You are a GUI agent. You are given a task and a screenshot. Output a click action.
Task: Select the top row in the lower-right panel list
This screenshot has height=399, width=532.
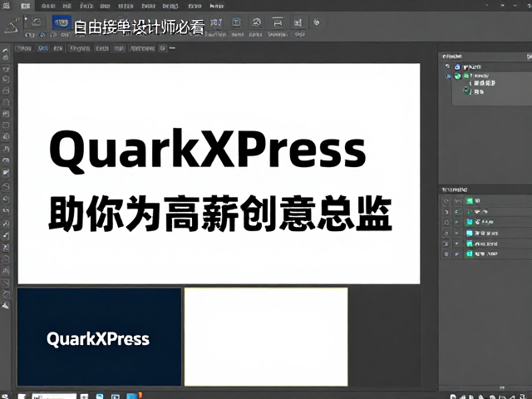[x=486, y=201]
